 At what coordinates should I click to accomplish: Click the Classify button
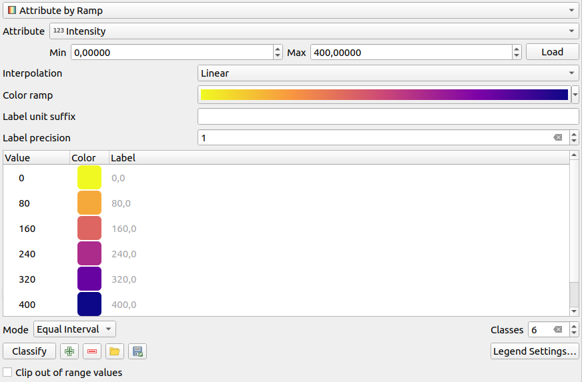pos(29,351)
